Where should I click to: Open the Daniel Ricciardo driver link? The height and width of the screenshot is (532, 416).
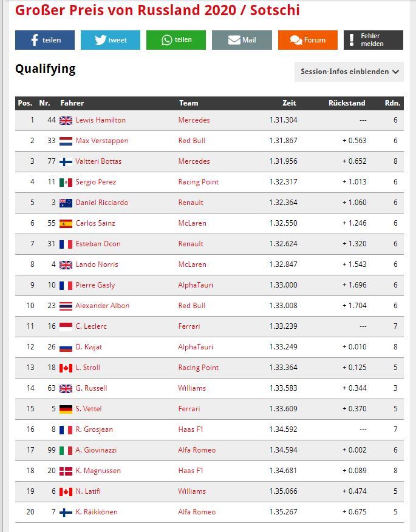tap(102, 203)
